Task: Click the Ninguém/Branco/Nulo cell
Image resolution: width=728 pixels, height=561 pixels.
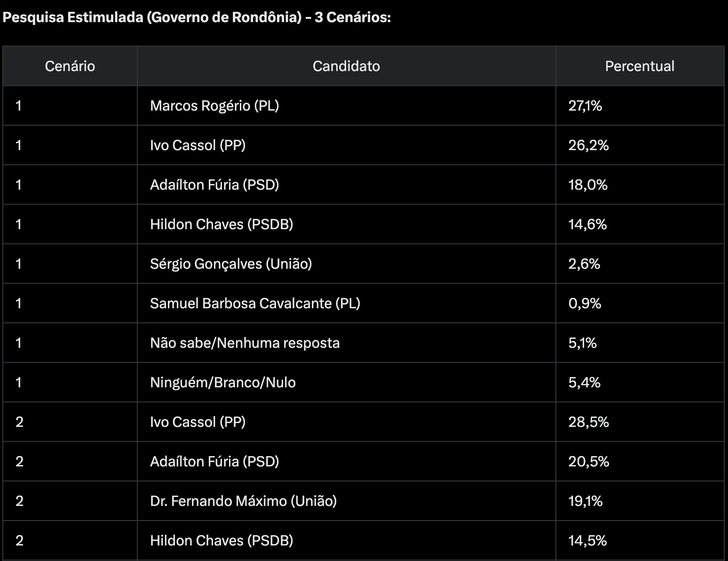Action: click(222, 382)
